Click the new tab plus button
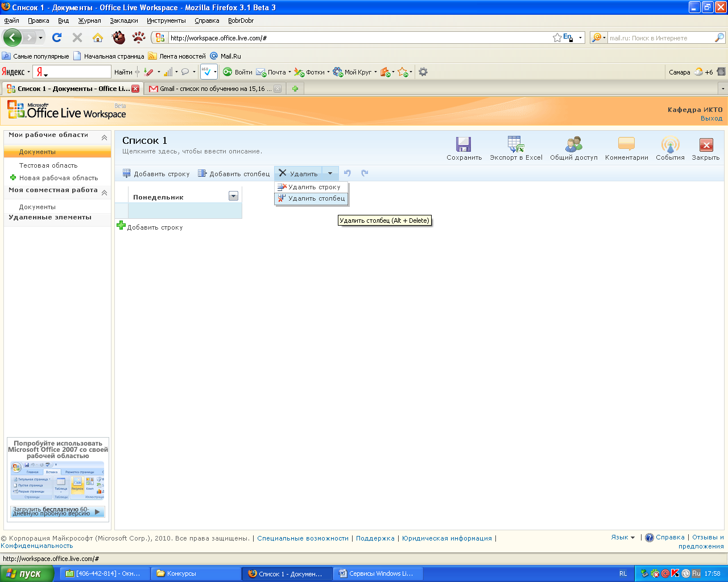Screen dimensions: 728x582 (295, 89)
